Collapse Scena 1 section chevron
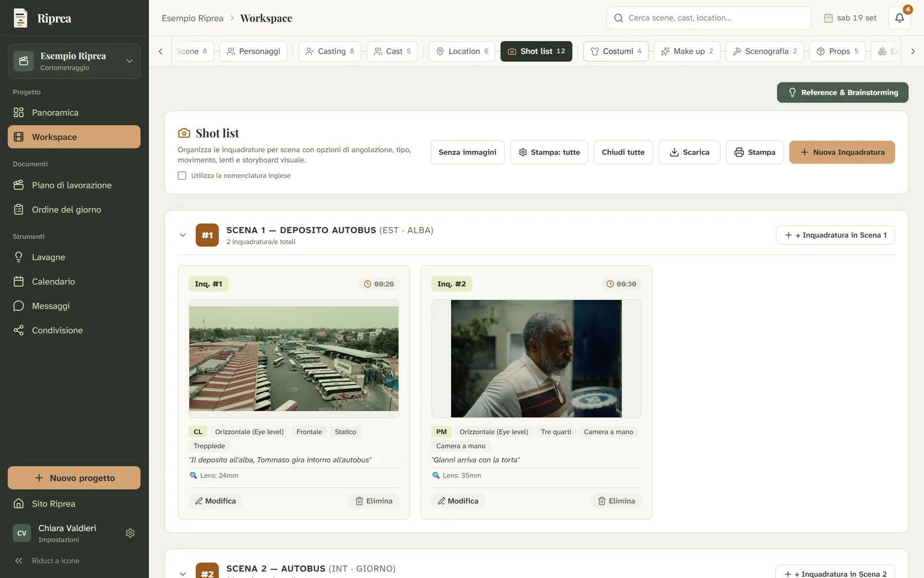Screen dimensions: 924x578 tap(182, 235)
